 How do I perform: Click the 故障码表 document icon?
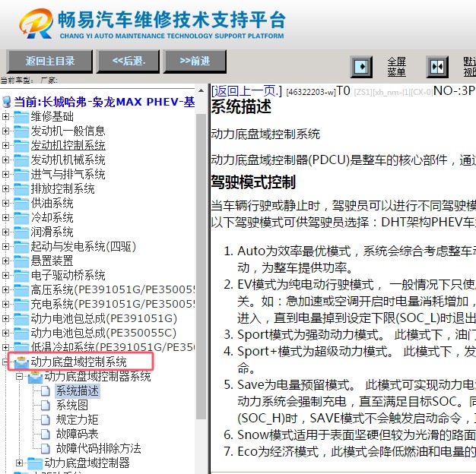tap(46, 434)
